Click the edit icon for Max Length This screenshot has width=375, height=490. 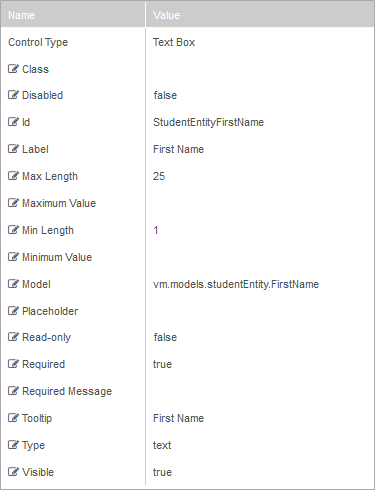click(13, 176)
